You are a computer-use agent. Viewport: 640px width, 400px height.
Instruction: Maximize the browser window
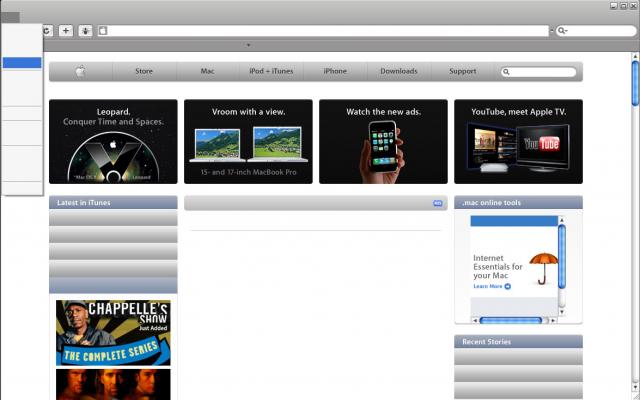tap(624, 6)
